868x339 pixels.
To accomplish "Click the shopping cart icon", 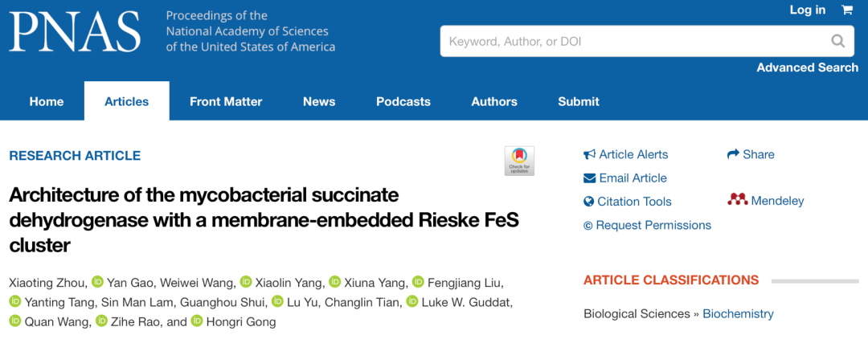I will [846, 10].
